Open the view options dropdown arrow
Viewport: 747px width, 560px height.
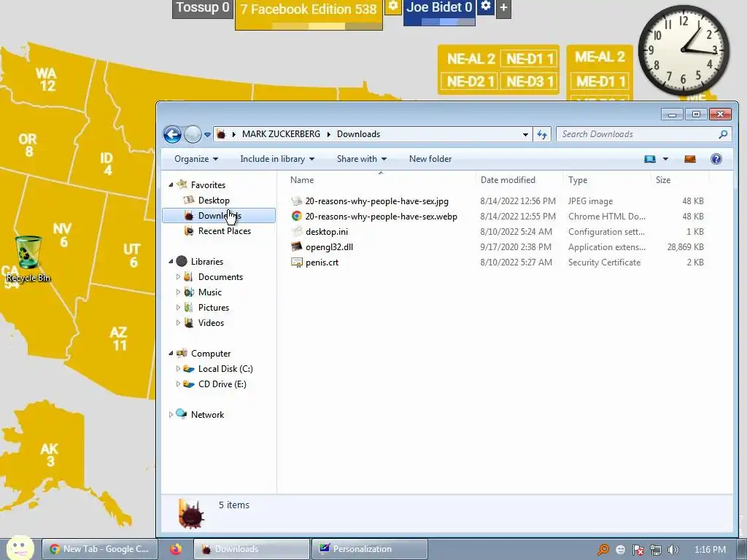coord(665,159)
